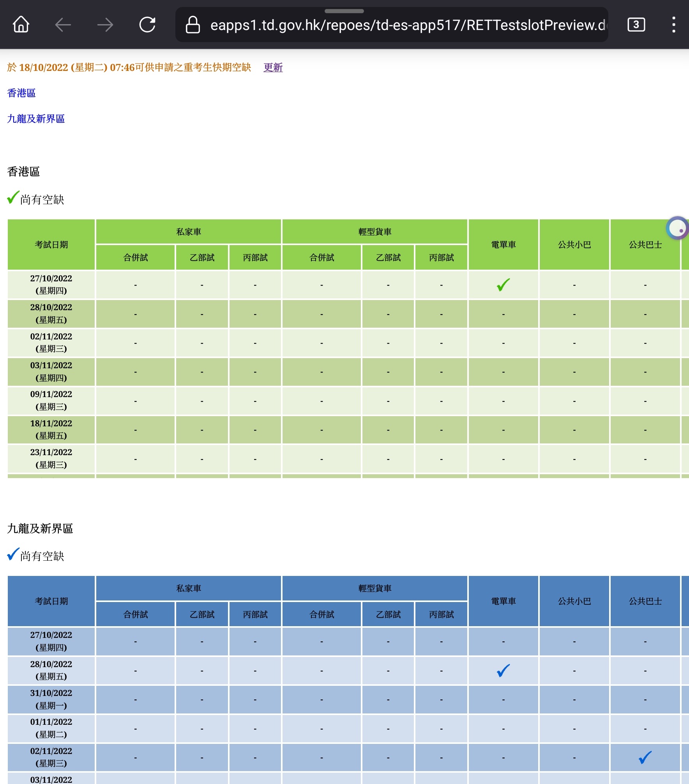The height and width of the screenshot is (784, 689).
Task: Open the browser three-dot menu
Action: click(x=673, y=25)
